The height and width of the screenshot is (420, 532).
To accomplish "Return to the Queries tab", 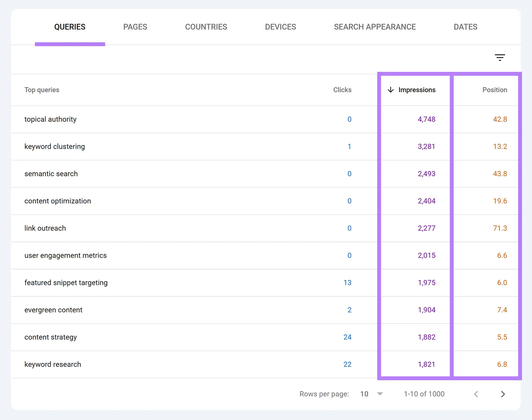I will 70,27.
